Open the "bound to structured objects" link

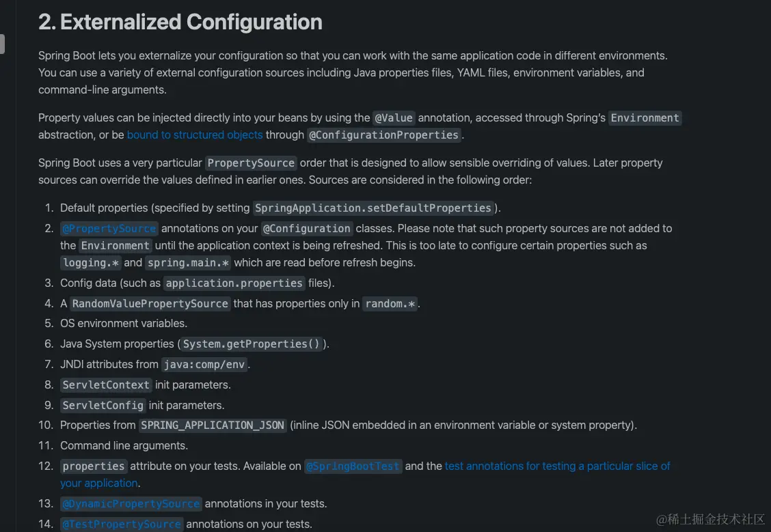[195, 135]
